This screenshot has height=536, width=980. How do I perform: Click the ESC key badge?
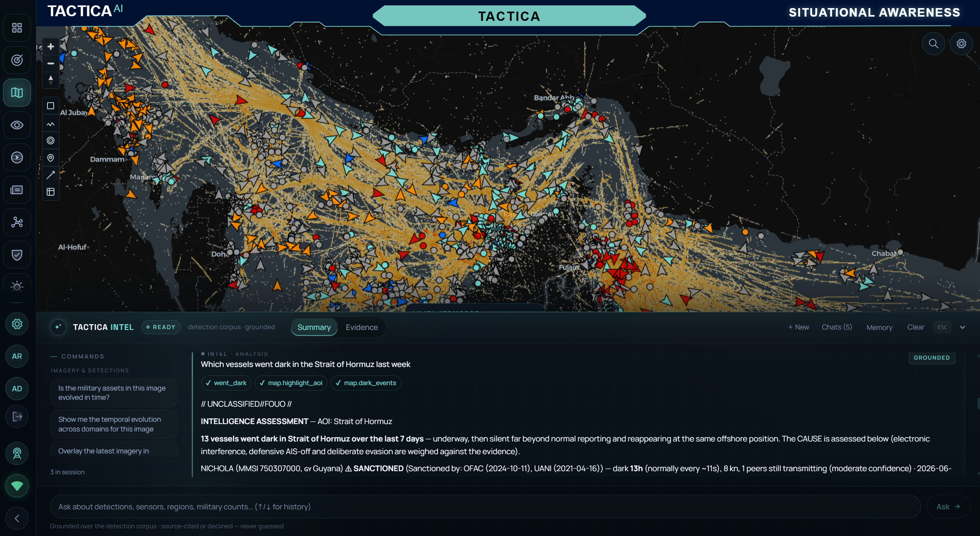click(942, 327)
